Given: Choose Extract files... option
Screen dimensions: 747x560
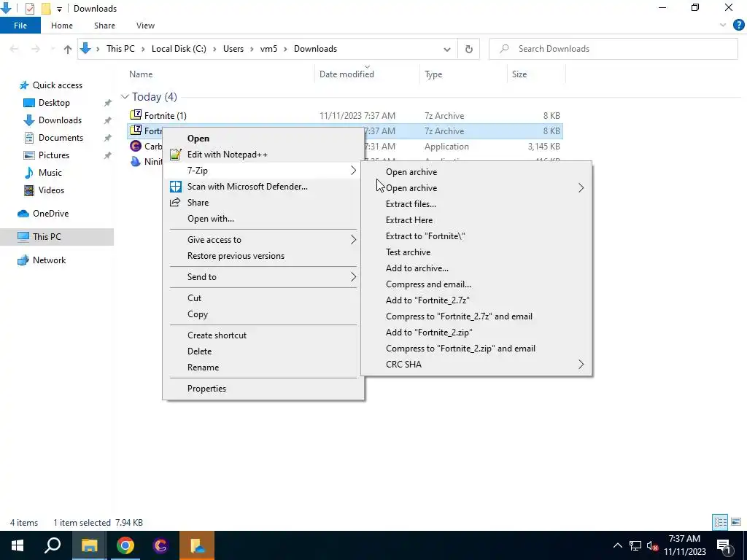Looking at the screenshot, I should point(411,204).
